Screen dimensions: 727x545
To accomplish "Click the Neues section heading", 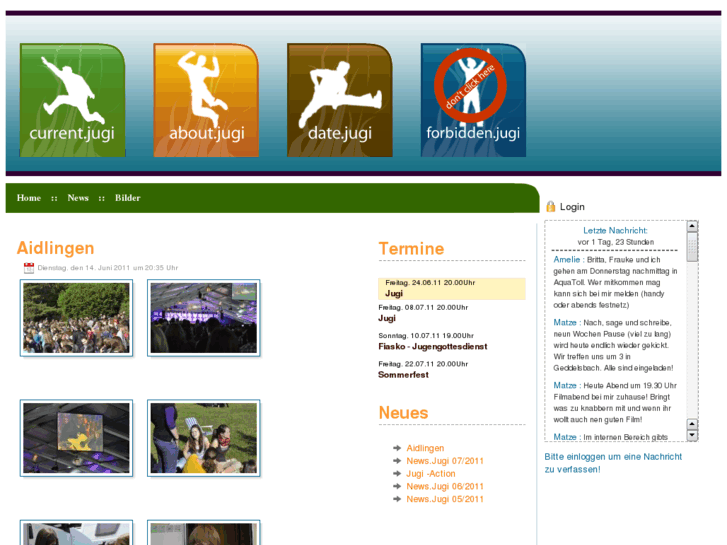I will click(x=403, y=413).
